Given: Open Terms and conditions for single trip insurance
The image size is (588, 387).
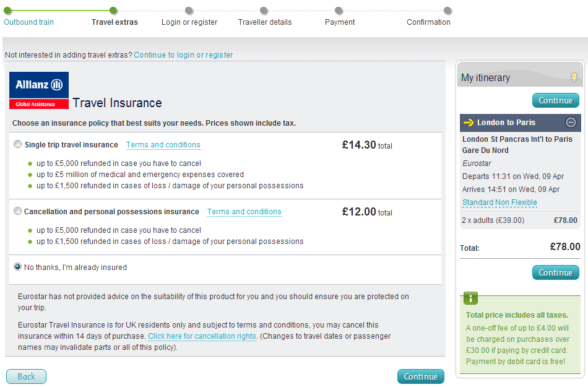Looking at the screenshot, I should (163, 145).
